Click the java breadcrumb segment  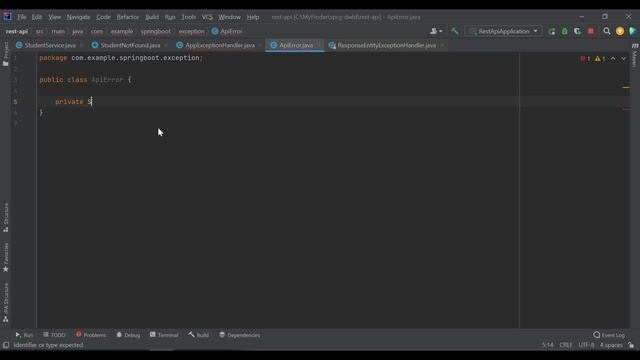[78, 31]
